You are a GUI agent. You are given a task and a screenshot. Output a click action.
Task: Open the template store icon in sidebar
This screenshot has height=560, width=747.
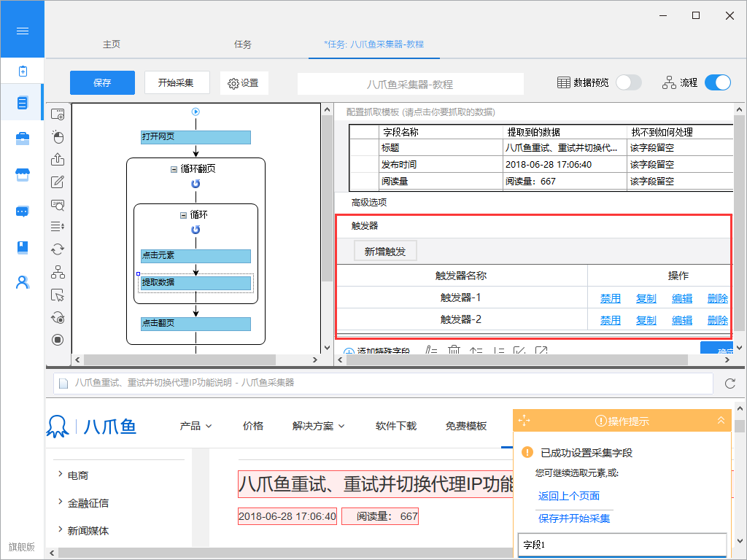(x=23, y=175)
